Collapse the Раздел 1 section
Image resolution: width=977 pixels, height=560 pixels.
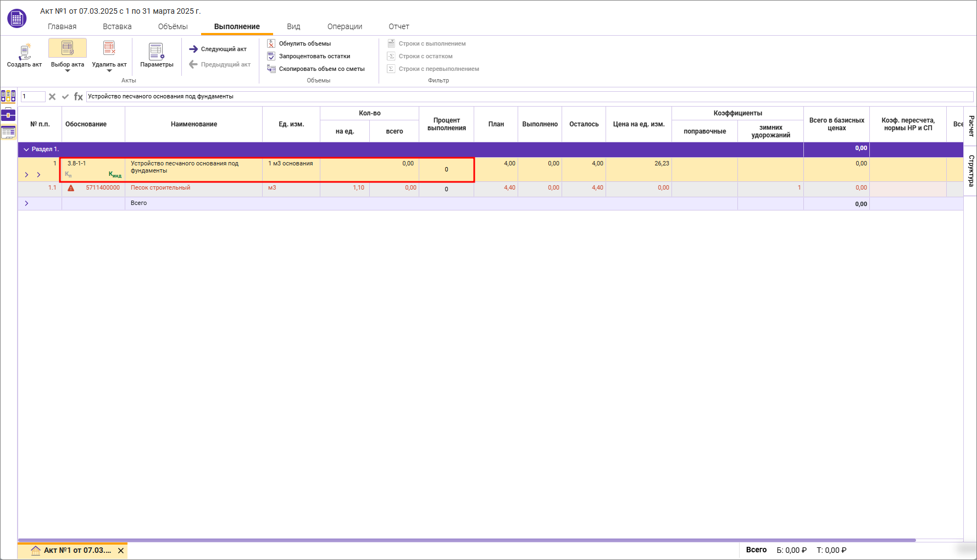point(26,149)
